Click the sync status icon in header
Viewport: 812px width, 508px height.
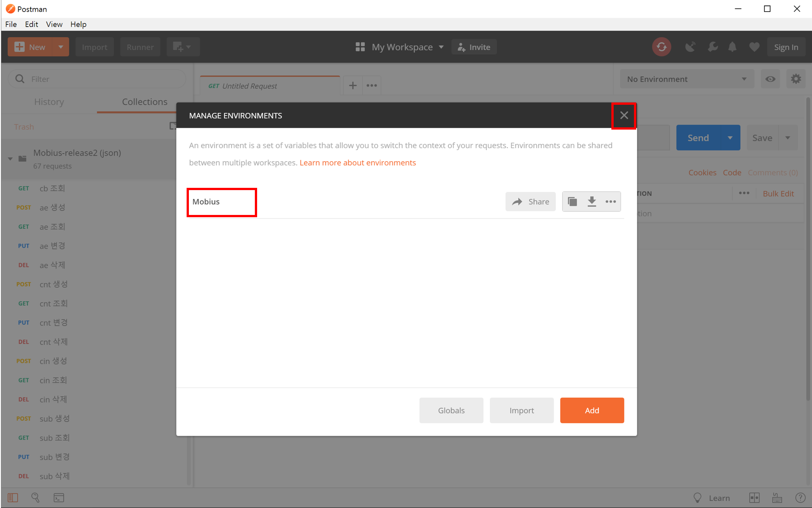tap(662, 47)
